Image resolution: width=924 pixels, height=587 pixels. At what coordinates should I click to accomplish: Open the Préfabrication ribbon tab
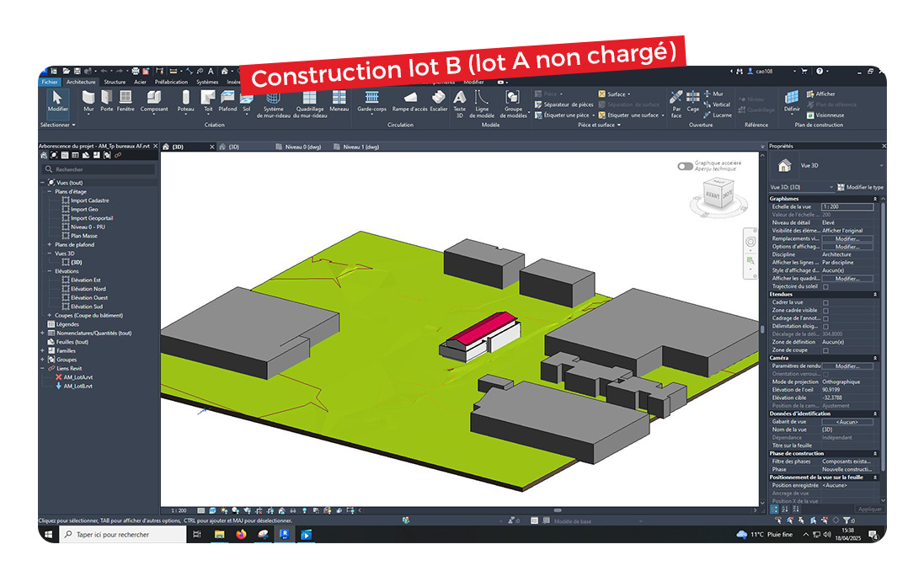coord(172,82)
